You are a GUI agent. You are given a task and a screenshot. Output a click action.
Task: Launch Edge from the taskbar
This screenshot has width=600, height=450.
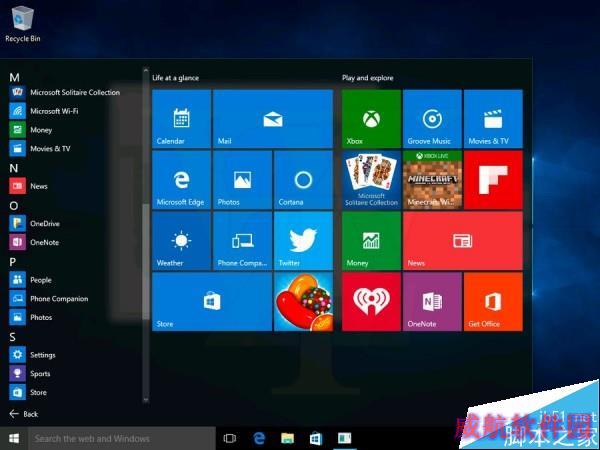click(259, 438)
